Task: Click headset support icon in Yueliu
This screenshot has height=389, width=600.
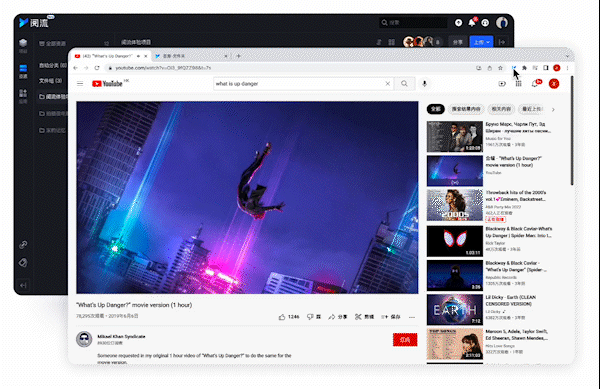Action: point(485,23)
